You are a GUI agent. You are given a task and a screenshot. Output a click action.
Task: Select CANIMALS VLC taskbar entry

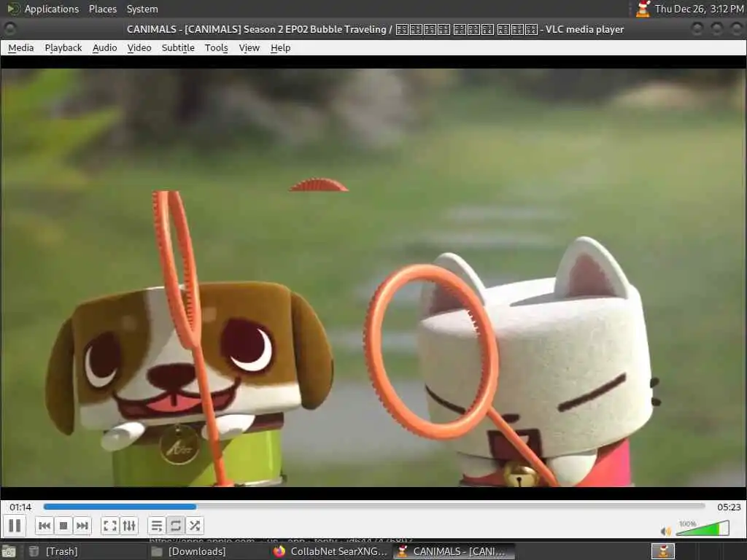[x=454, y=551]
